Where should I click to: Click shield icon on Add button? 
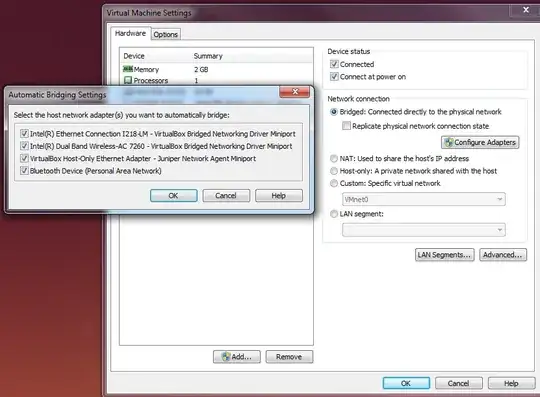pos(226,357)
